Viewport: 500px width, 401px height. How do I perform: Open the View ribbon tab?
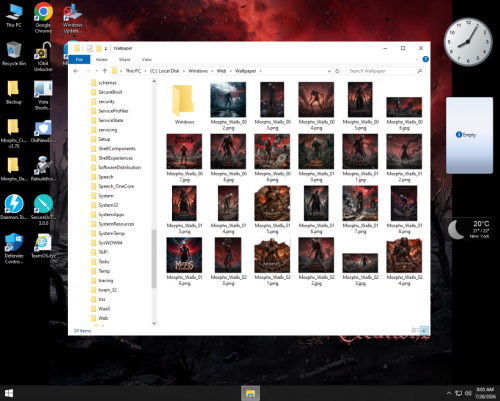[146, 59]
